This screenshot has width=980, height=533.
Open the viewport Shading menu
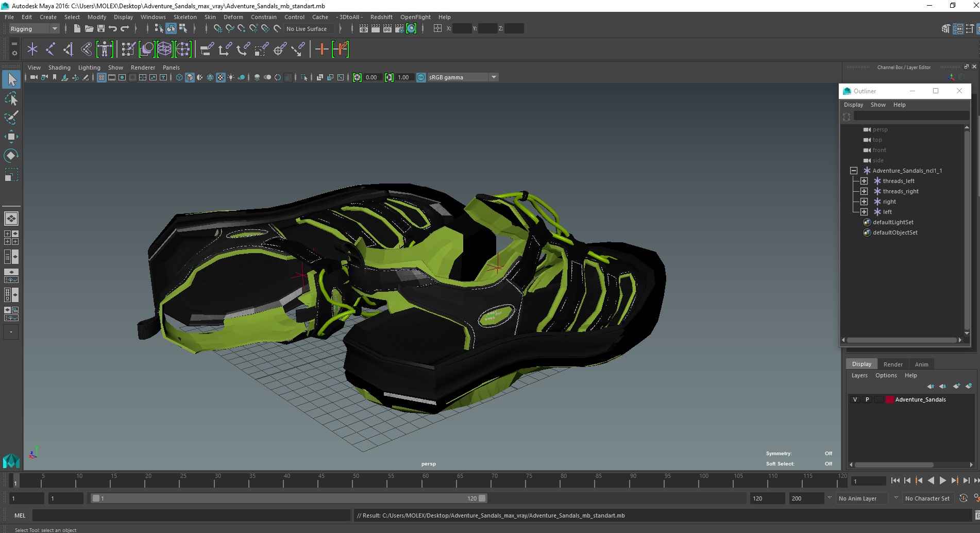[59, 68]
